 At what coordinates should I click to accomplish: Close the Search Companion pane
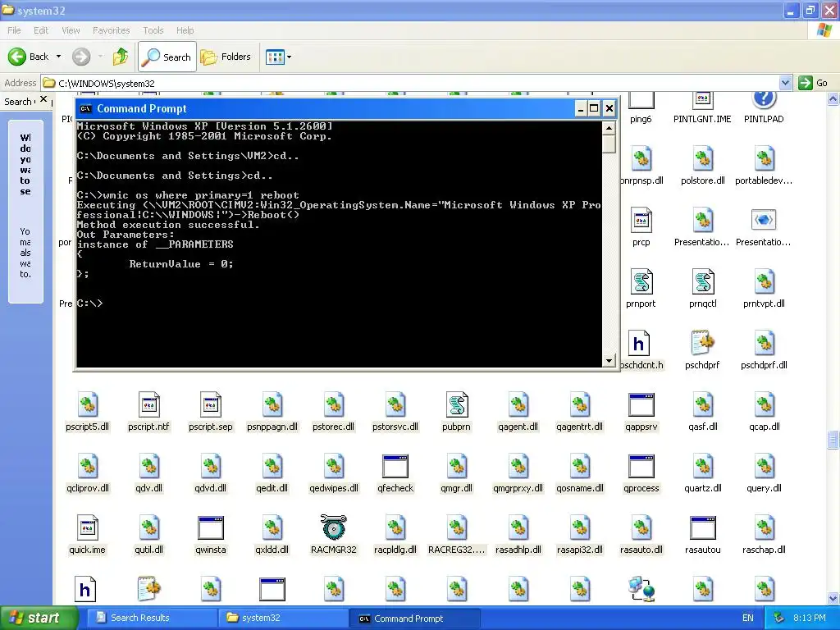point(43,99)
